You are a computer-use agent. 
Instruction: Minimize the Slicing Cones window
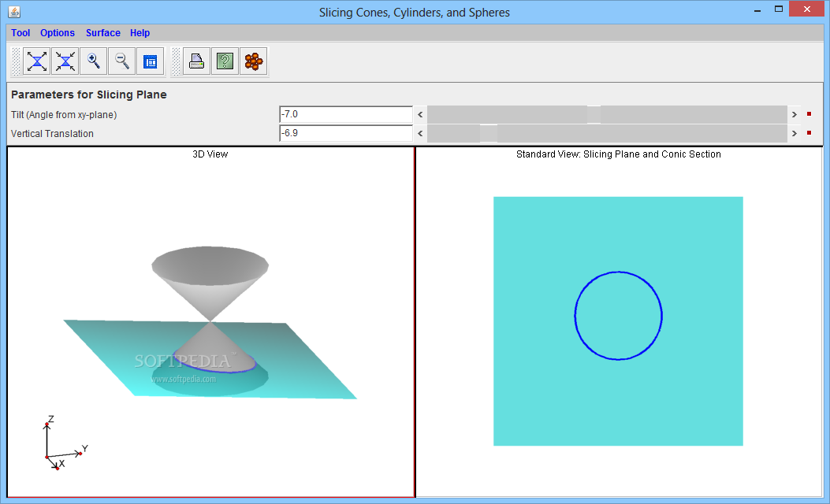(x=757, y=9)
